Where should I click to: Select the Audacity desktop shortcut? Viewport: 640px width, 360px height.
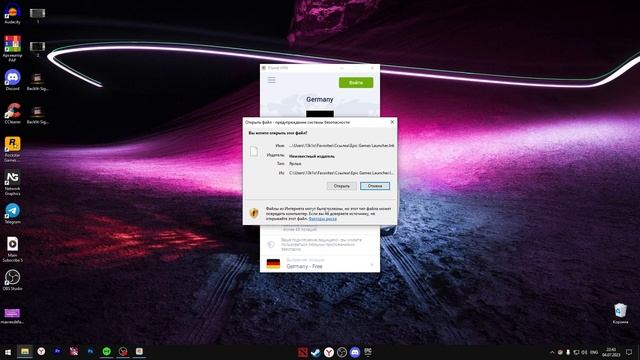click(x=12, y=14)
